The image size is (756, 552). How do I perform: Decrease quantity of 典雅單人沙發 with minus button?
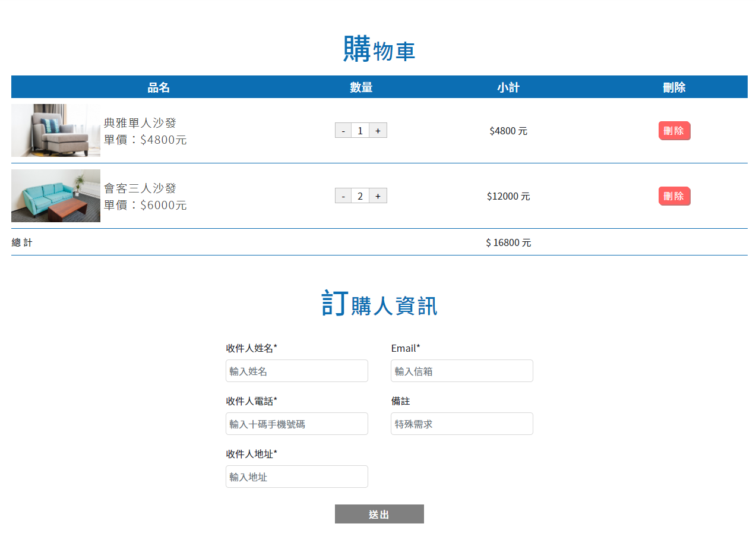343,130
